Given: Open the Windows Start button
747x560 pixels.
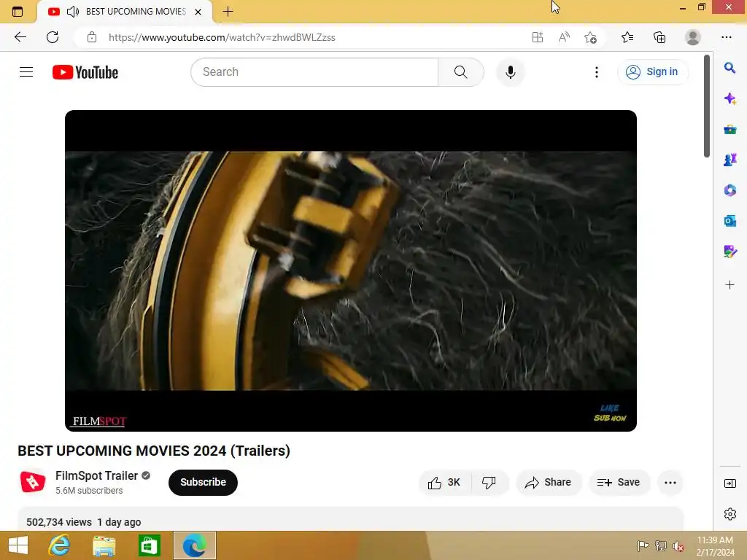Looking at the screenshot, I should [x=18, y=545].
